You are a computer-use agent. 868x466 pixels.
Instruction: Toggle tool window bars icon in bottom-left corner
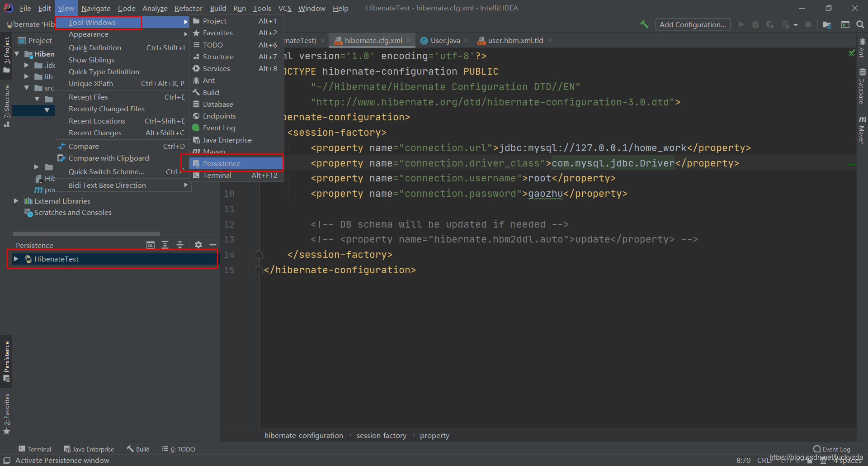coord(7,460)
